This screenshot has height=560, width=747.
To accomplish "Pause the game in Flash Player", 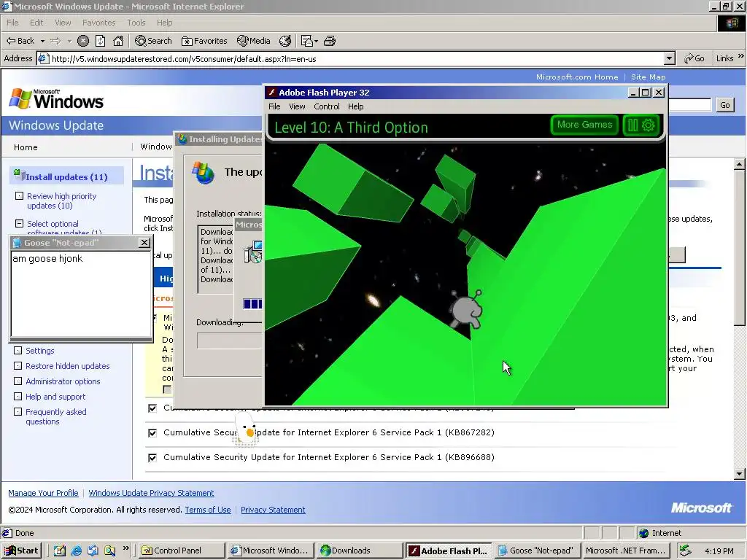I will pos(632,125).
